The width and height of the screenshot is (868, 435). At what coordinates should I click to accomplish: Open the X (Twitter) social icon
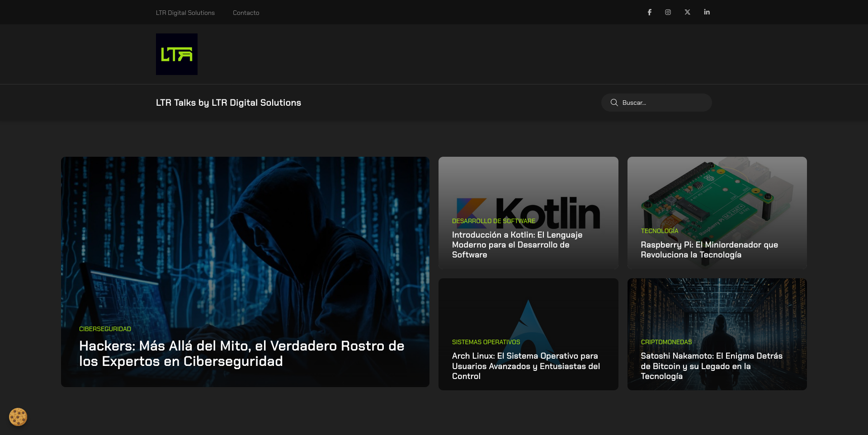pos(687,12)
